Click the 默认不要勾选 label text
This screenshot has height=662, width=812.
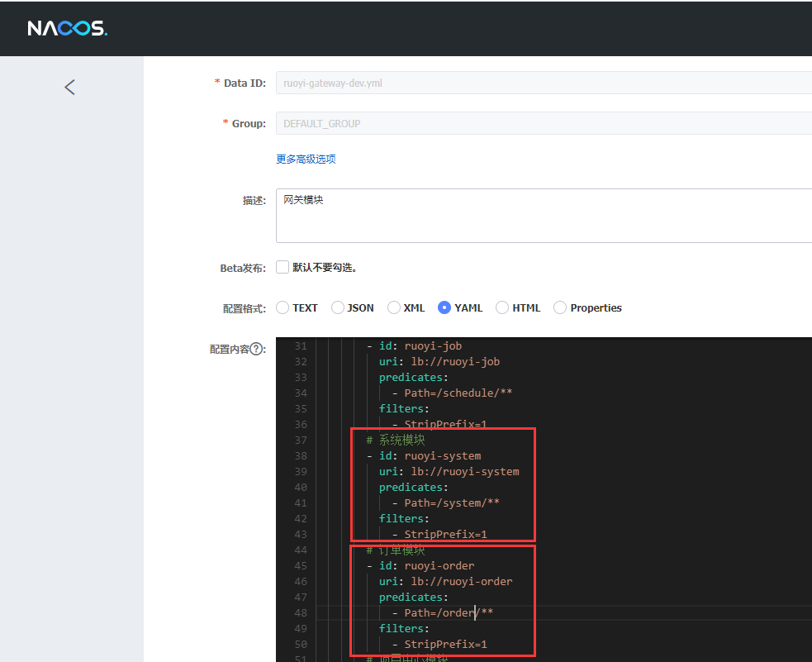point(325,267)
